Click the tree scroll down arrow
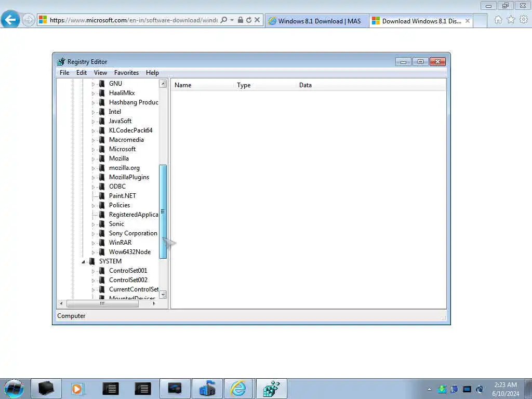The height and width of the screenshot is (399, 532). [x=163, y=295]
